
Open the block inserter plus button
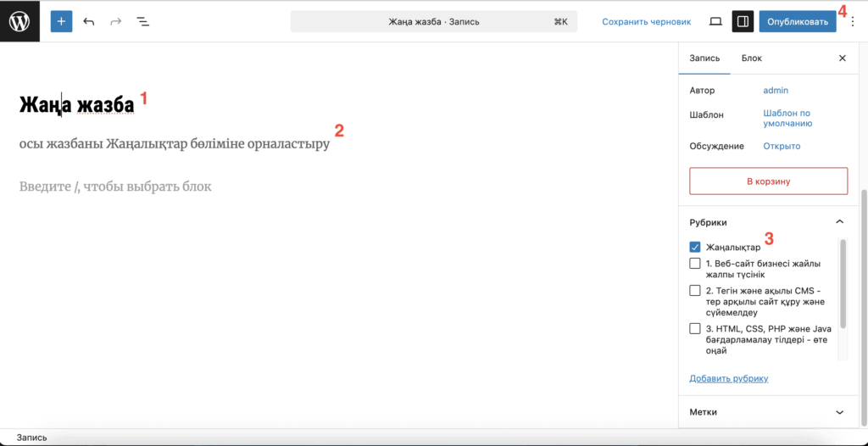61,21
